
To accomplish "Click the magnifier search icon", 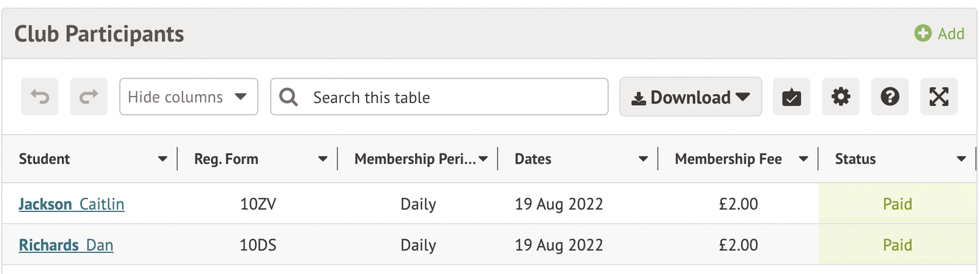I will (x=288, y=97).
